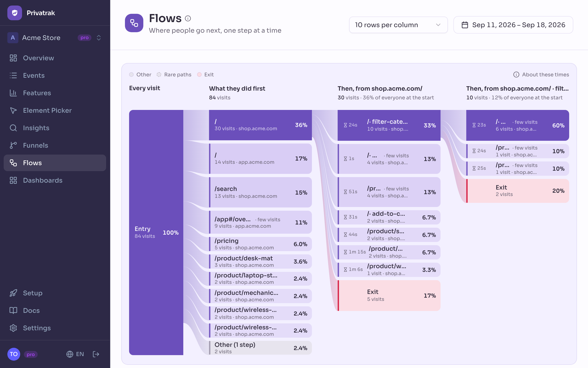Click the hourglass icon beside 1m 6s
The image size is (588, 368).
tap(345, 270)
